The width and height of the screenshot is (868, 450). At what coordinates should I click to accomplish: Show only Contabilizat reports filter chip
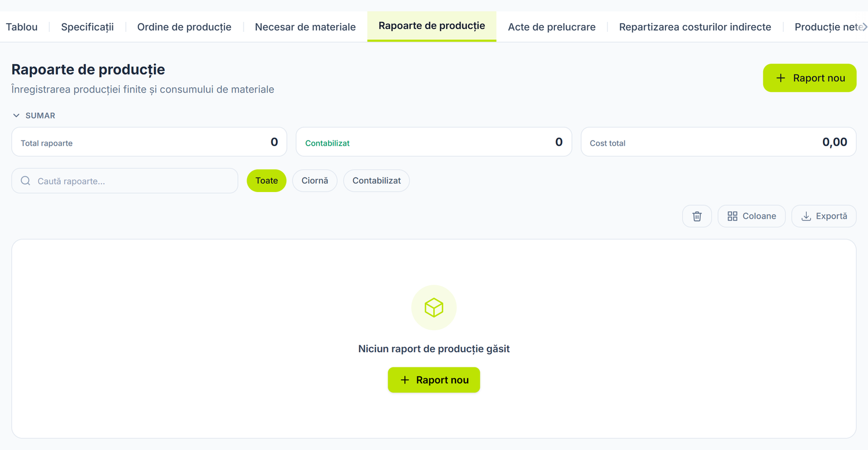[x=377, y=180]
